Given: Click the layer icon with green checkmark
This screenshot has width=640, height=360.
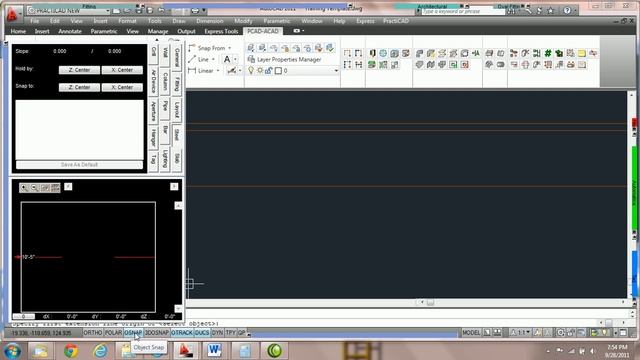Looking at the screenshot, I should [x=330, y=48].
